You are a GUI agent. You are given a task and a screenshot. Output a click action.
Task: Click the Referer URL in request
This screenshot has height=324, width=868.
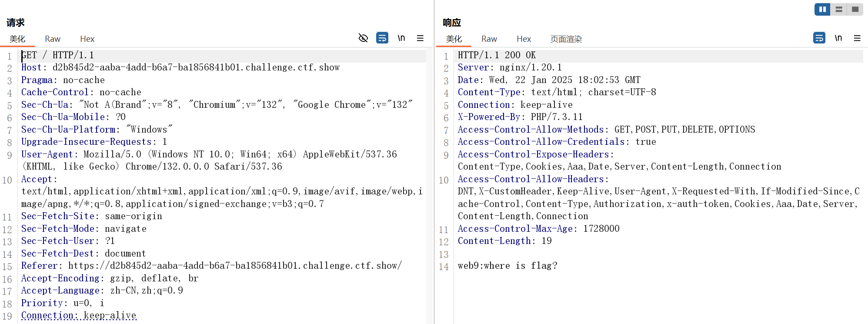pos(235,266)
